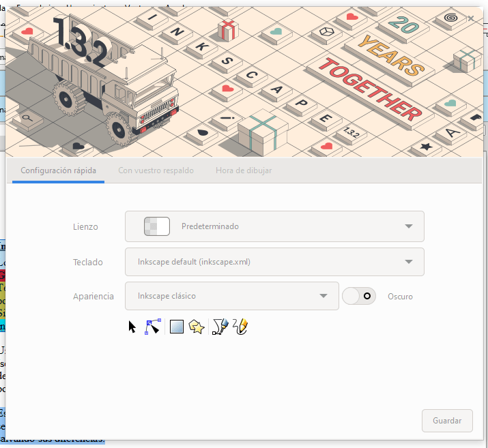
Task: Switch to the Configuración rápida tab
Action: pyautogui.click(x=58, y=170)
